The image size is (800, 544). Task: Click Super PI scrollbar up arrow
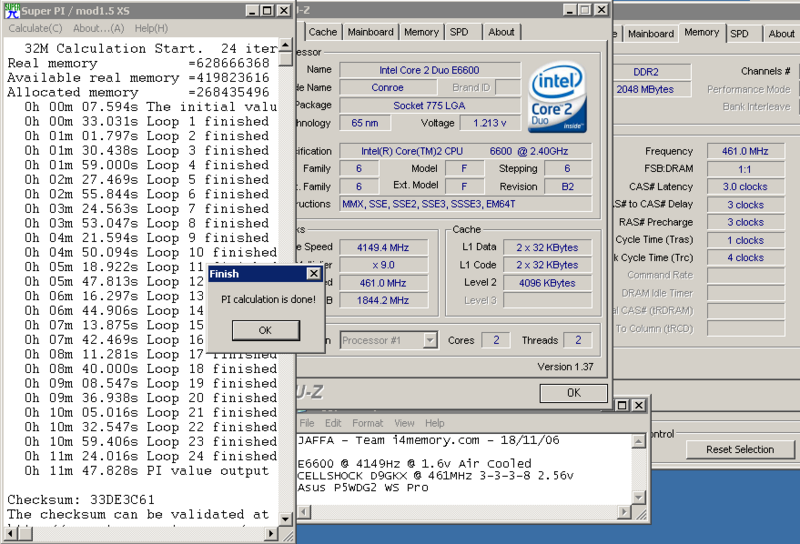click(286, 46)
